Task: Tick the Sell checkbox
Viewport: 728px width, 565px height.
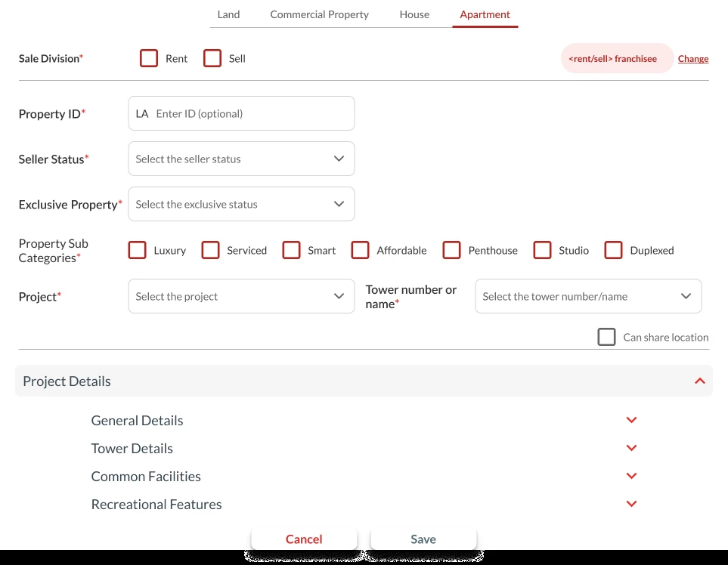Action: point(212,58)
